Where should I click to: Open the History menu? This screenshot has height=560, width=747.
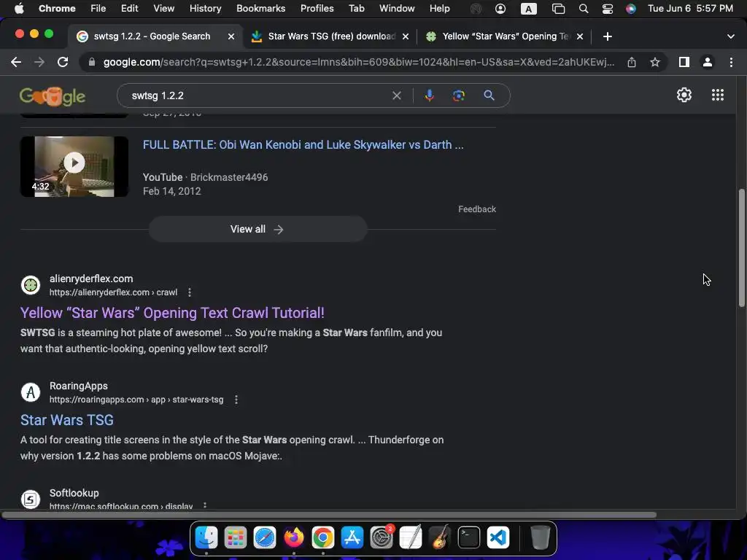click(x=205, y=8)
